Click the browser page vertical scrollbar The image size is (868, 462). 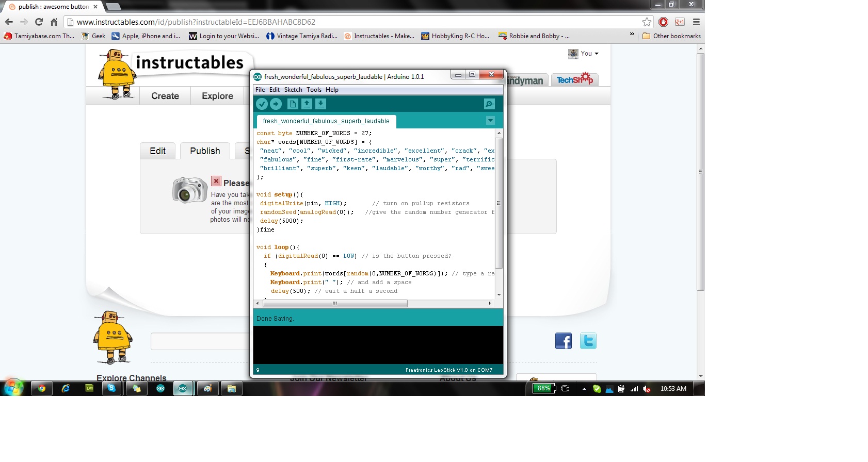click(700, 172)
